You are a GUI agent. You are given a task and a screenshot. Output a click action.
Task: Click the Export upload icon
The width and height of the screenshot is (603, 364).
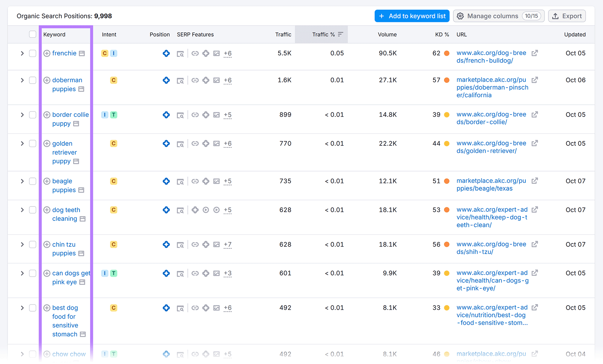[x=555, y=16]
